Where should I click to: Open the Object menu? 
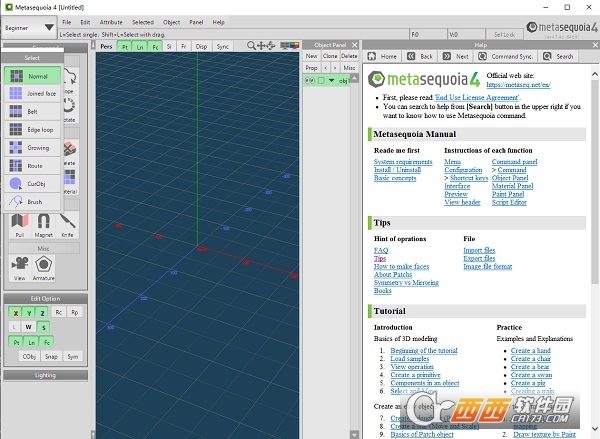(x=171, y=22)
